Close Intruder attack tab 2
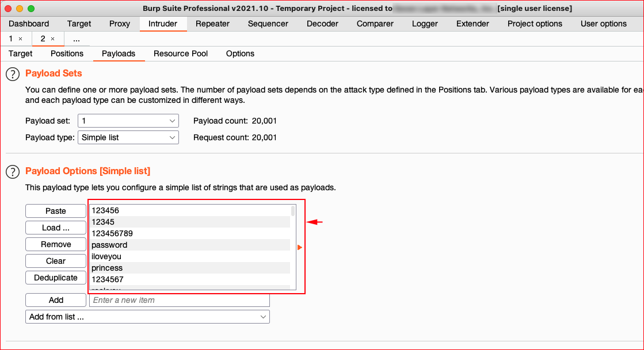Viewport: 644px width, 350px height. (x=52, y=39)
